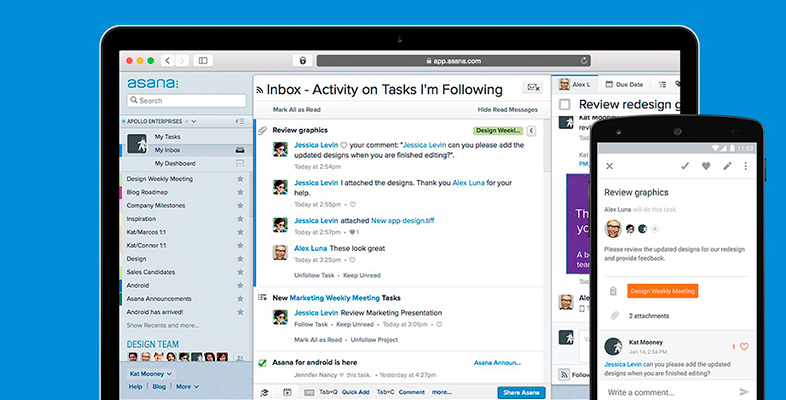This screenshot has width=786, height=400.
Task: Open the three-dot overflow menu on phone
Action: pyautogui.click(x=745, y=166)
